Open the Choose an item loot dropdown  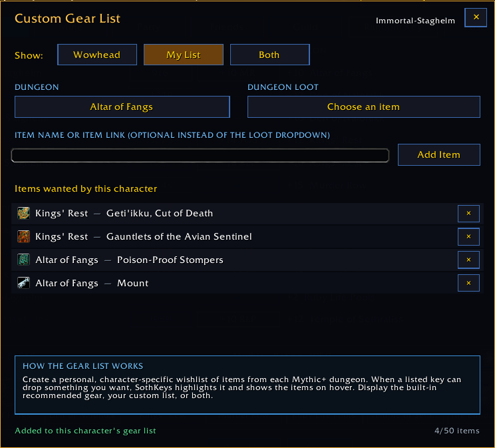[364, 107]
